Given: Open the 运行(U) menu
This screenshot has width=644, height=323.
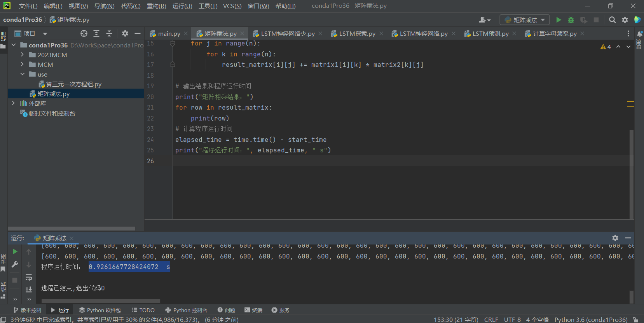Looking at the screenshot, I should [182, 6].
